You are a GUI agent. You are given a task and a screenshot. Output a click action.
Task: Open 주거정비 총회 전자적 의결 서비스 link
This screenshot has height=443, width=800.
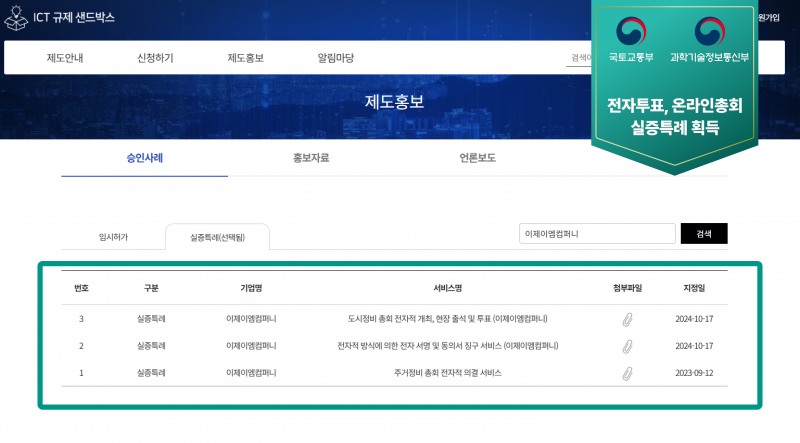coord(447,373)
